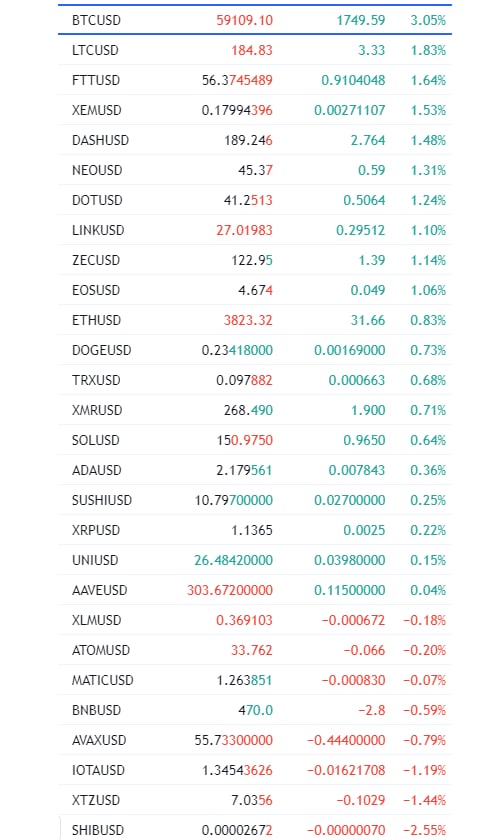Select the BTCUSD watchlist row
Screen dimensions: 500x840
[x=255, y=20]
